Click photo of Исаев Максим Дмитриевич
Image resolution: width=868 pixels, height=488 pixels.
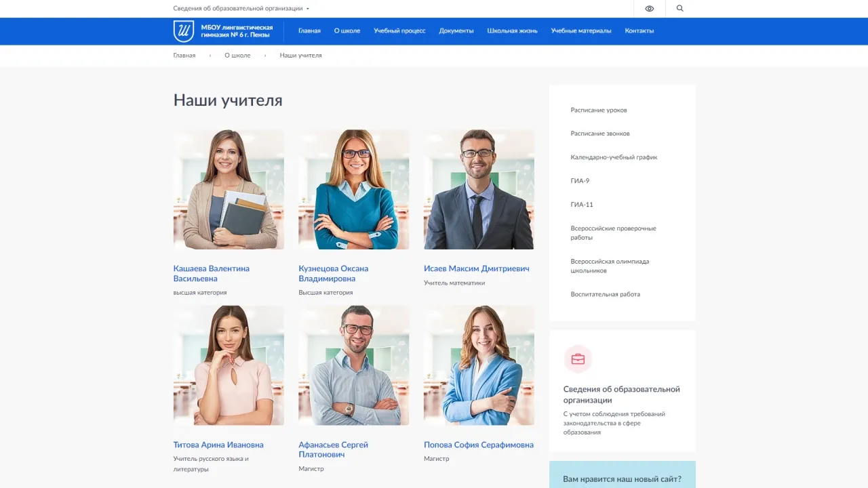click(479, 190)
